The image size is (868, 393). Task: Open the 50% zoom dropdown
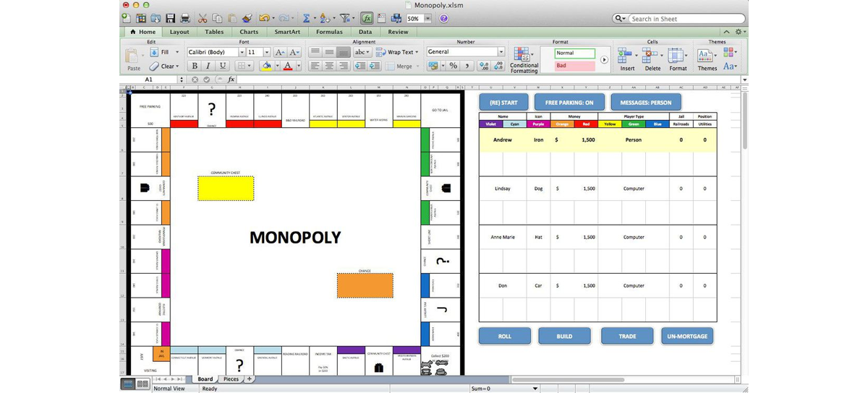pyautogui.click(x=427, y=19)
